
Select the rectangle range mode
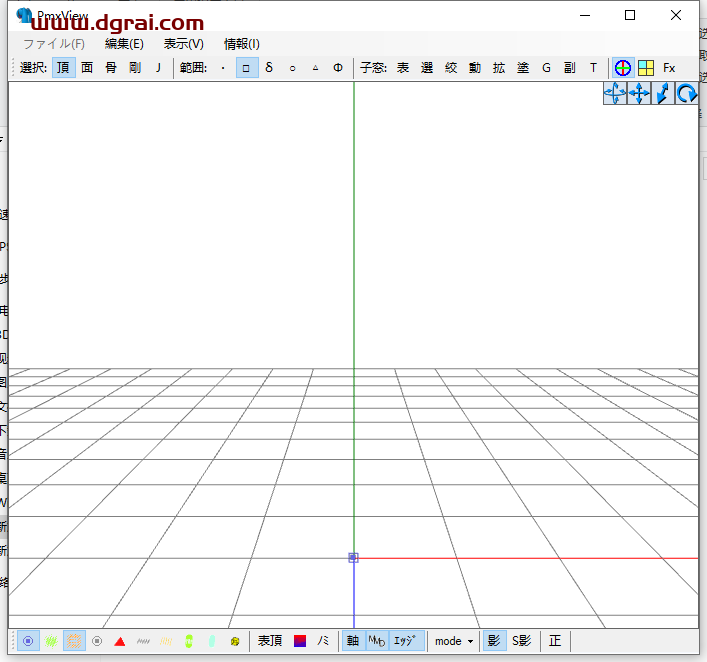click(x=247, y=68)
